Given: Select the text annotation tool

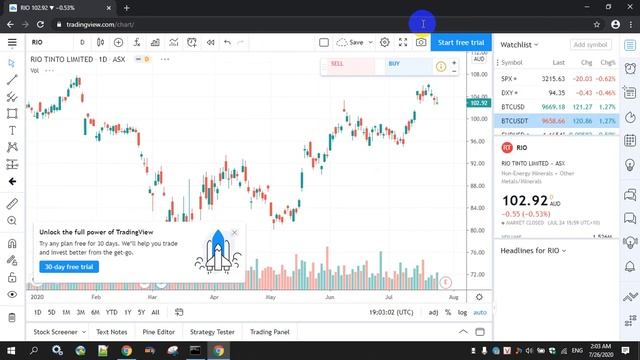Looking at the screenshot, I should pyautogui.click(x=12, y=131).
